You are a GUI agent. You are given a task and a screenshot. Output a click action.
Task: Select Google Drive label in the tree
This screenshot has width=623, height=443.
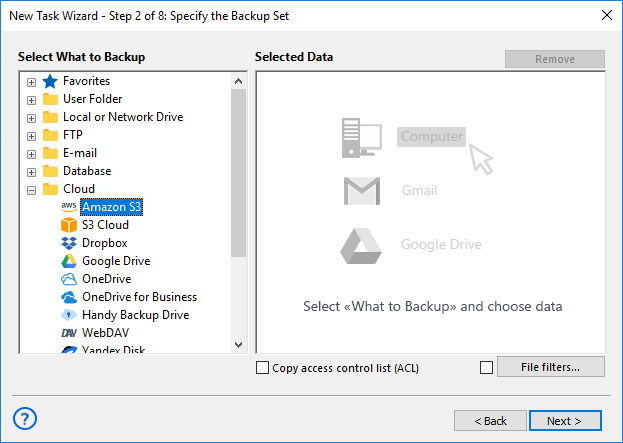116,261
